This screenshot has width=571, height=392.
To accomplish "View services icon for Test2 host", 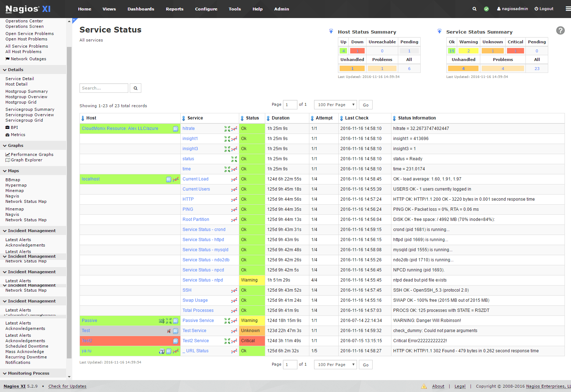I will point(176,341).
